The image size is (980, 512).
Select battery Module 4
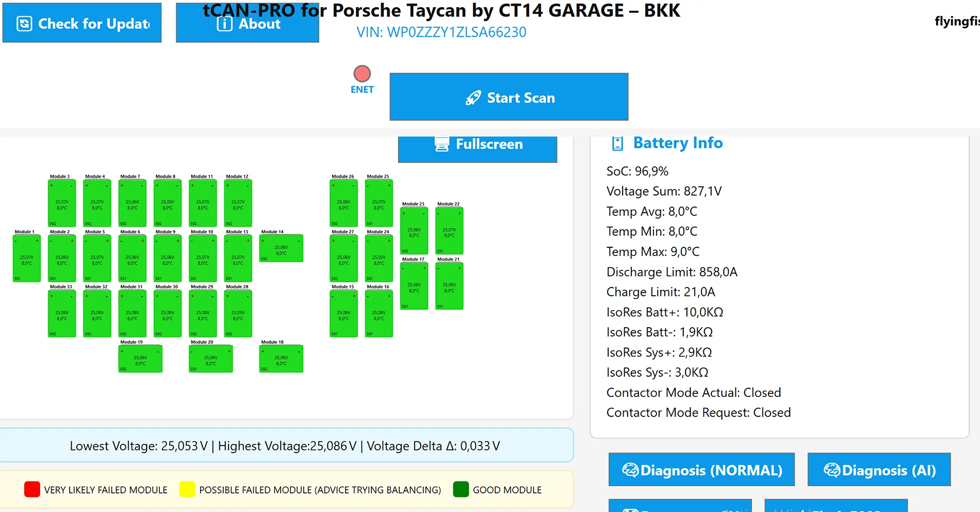click(x=97, y=203)
